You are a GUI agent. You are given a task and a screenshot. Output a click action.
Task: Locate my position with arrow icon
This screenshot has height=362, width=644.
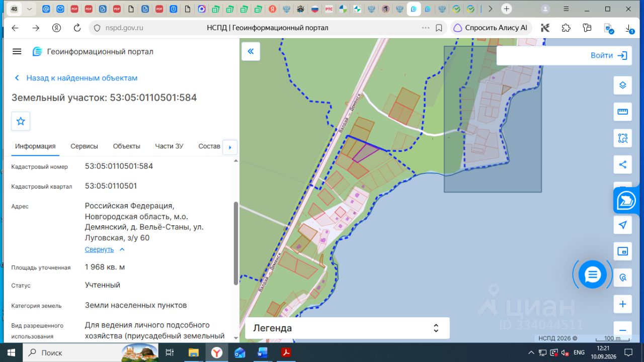[622, 225]
